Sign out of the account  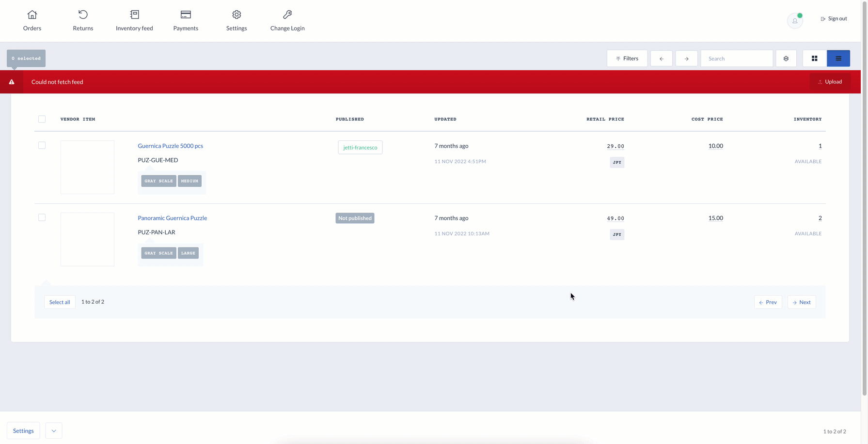834,18
